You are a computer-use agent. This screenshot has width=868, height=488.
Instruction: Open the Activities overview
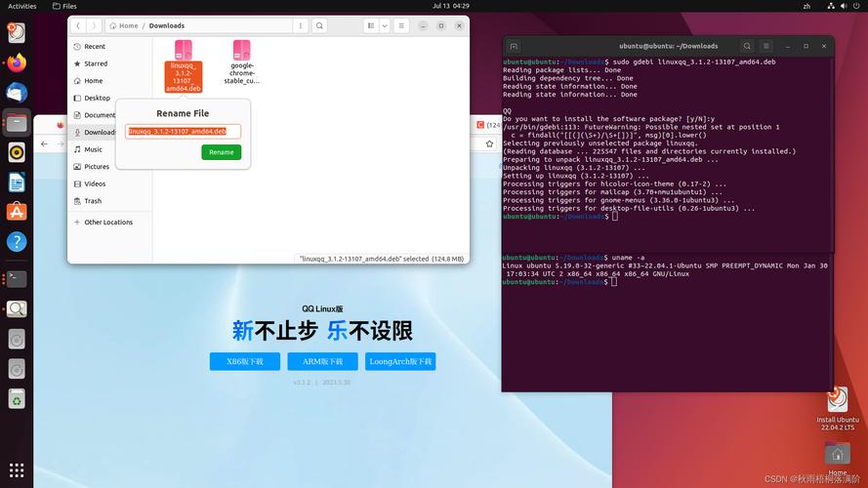(22, 6)
